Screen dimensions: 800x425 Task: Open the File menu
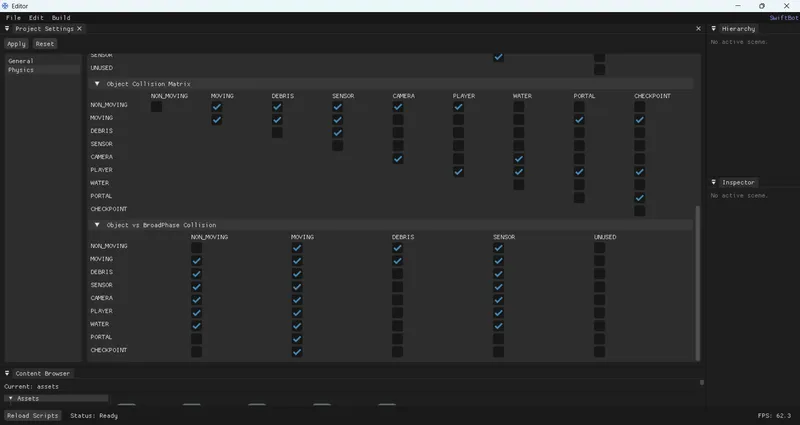(x=13, y=17)
